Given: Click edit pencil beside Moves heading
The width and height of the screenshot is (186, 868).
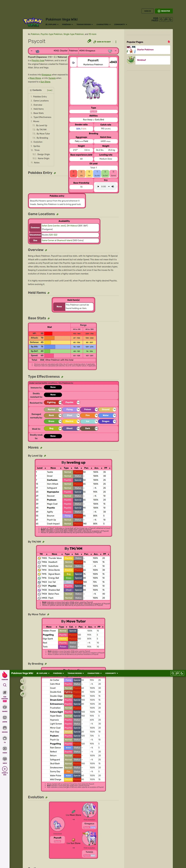Looking at the screenshot, I should pyautogui.click(x=41, y=448).
